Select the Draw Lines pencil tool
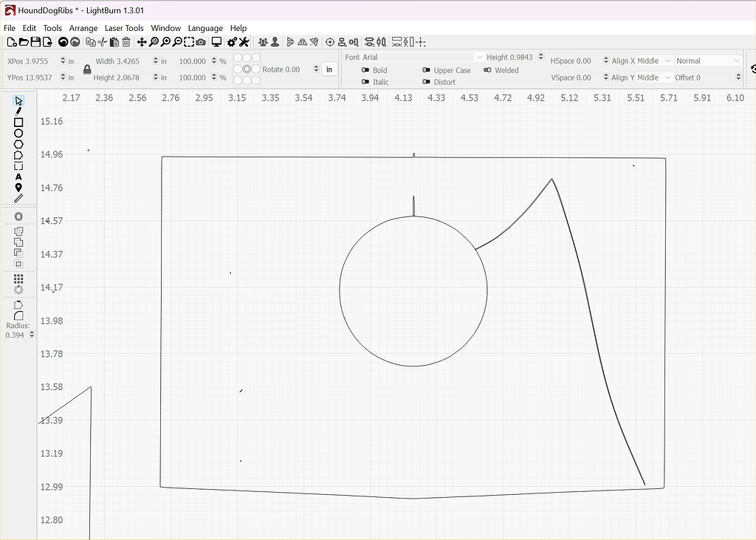The height and width of the screenshot is (540, 756). (18, 112)
